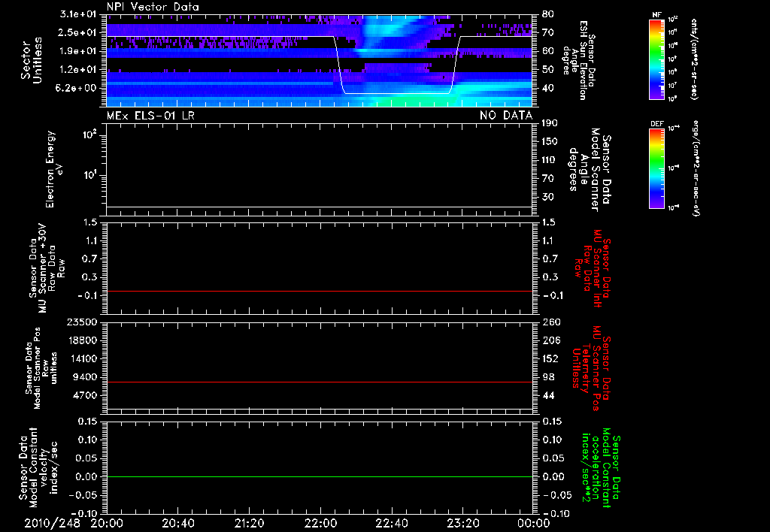
Task: Click the 21:20 time axis label
Action: coord(250,523)
